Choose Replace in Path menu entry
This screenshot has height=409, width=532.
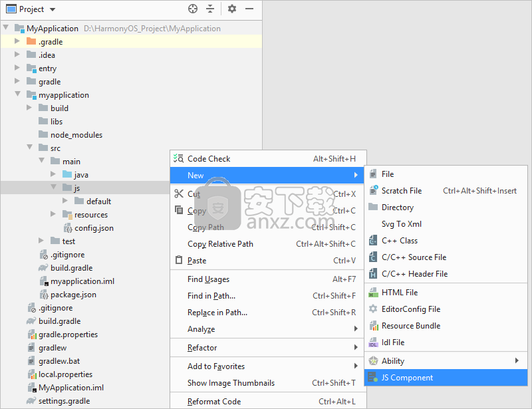pos(268,313)
